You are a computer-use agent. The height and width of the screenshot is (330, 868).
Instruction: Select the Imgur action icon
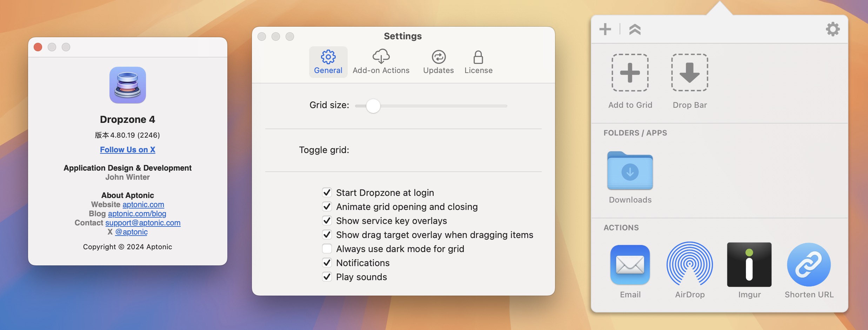(749, 265)
